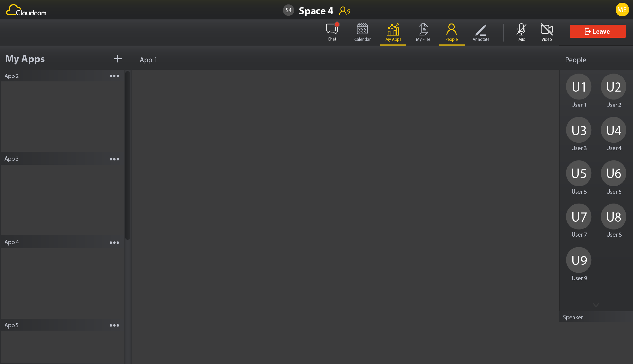Screen dimensions: 633x364
Task: Open the Calendar
Action: click(362, 32)
